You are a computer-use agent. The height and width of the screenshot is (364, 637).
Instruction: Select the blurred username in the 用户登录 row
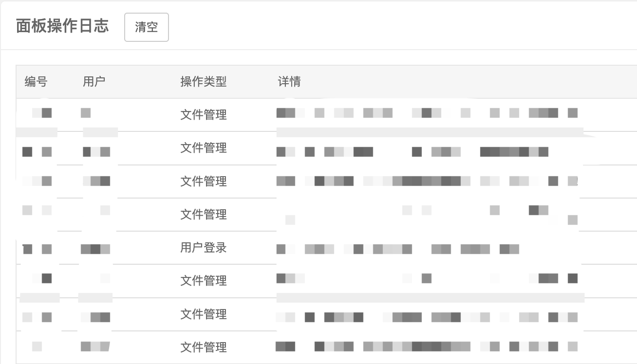coord(95,249)
